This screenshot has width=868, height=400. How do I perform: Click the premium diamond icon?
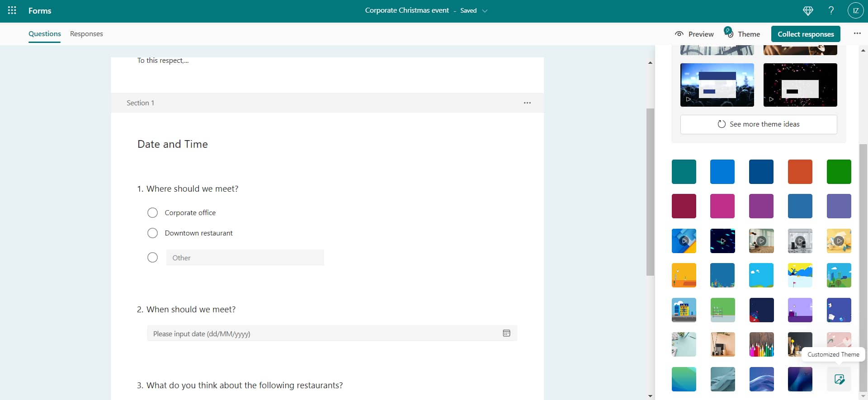click(x=808, y=11)
